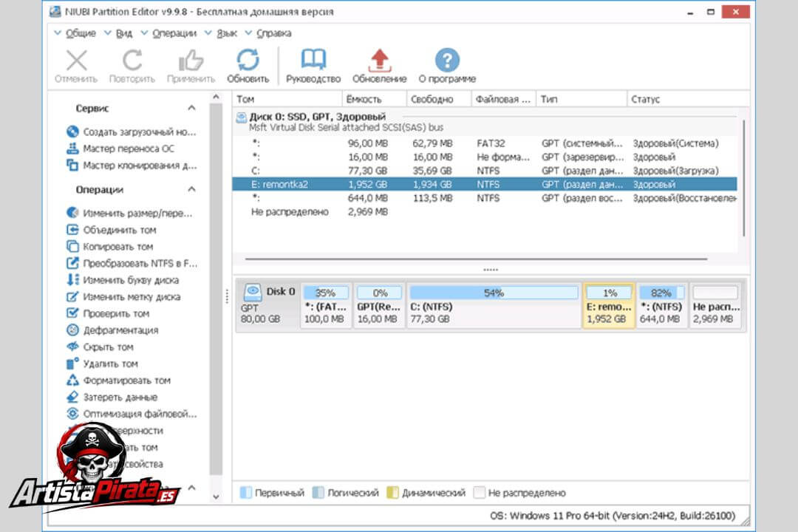This screenshot has height=532, width=798.
Task: Click Оптимизация файловой системы icon
Action: [x=72, y=413]
